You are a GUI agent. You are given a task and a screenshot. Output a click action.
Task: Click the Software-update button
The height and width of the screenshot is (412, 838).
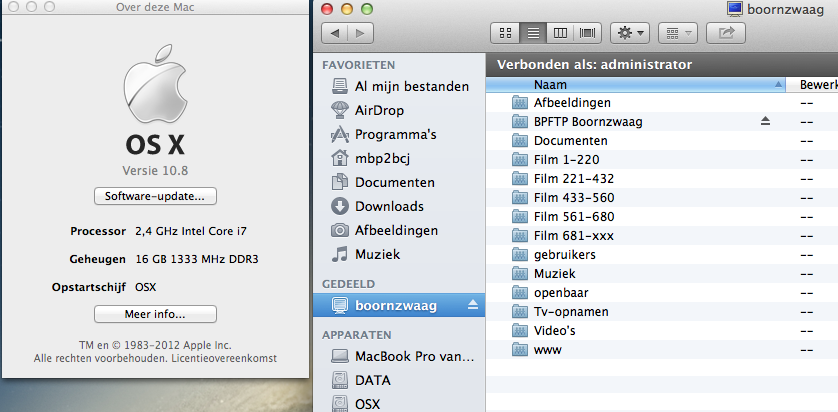click(x=155, y=196)
